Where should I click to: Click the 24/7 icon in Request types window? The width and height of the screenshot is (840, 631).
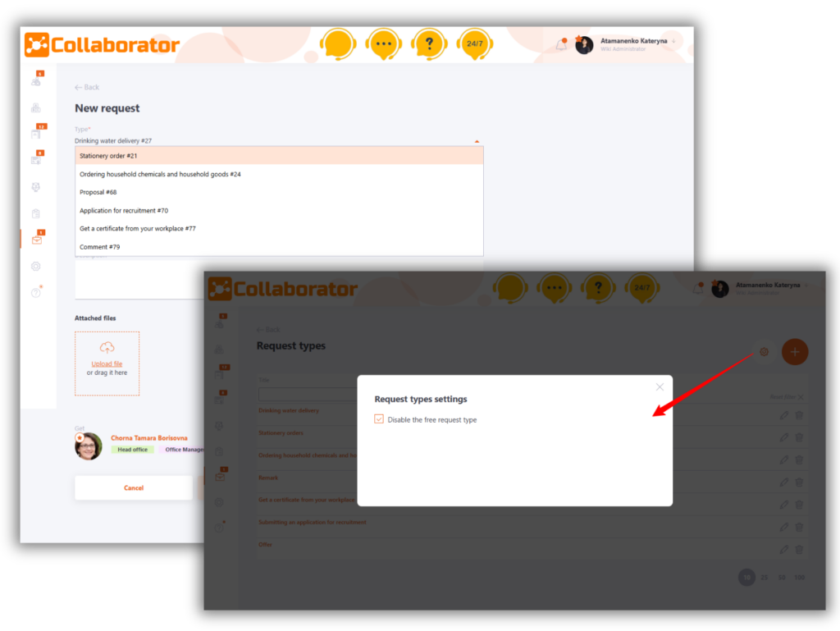[641, 288]
